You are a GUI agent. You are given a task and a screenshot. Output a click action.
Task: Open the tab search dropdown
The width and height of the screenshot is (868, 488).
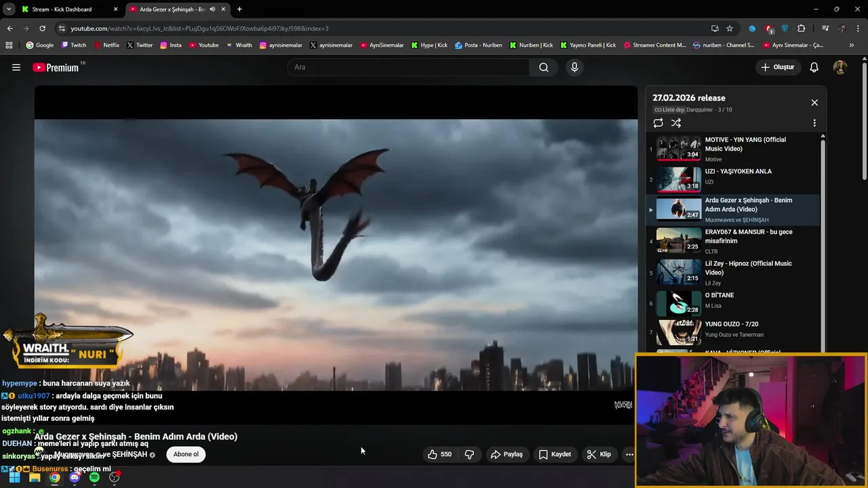(8, 9)
